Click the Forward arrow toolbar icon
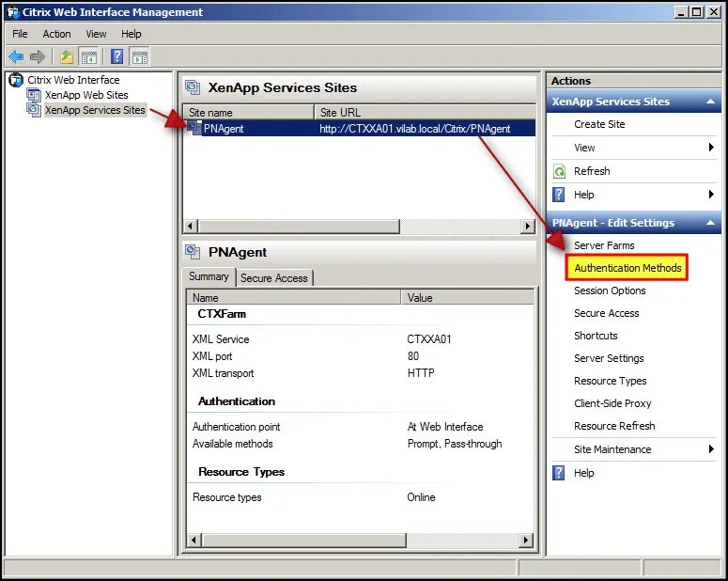 tap(38, 56)
